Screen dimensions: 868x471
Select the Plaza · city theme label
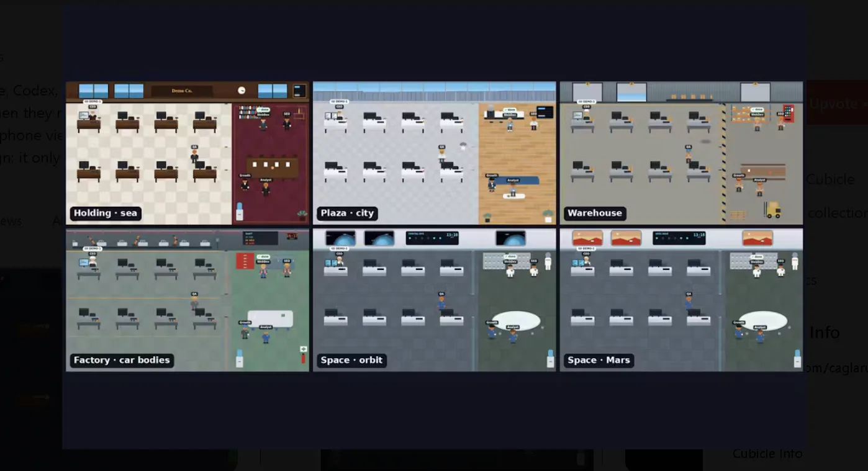pyautogui.click(x=347, y=213)
